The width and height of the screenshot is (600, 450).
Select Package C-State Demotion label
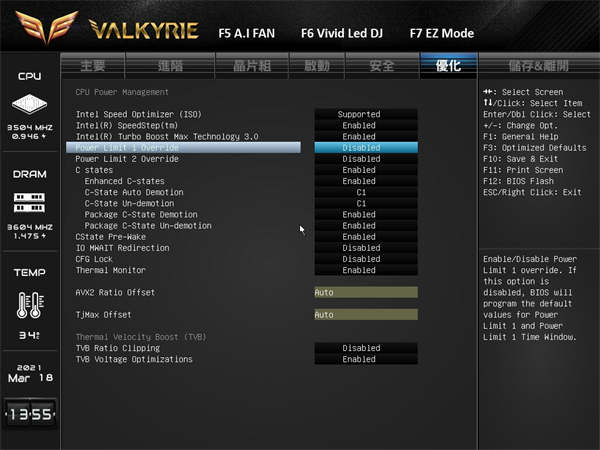(x=141, y=214)
